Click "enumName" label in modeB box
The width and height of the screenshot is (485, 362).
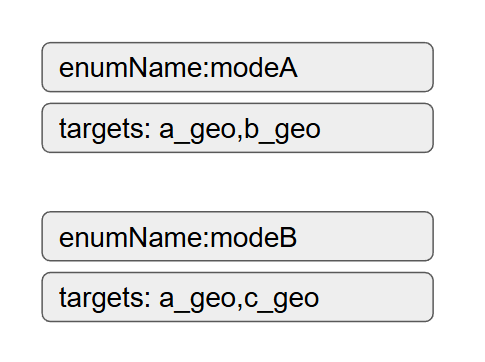pos(130,237)
